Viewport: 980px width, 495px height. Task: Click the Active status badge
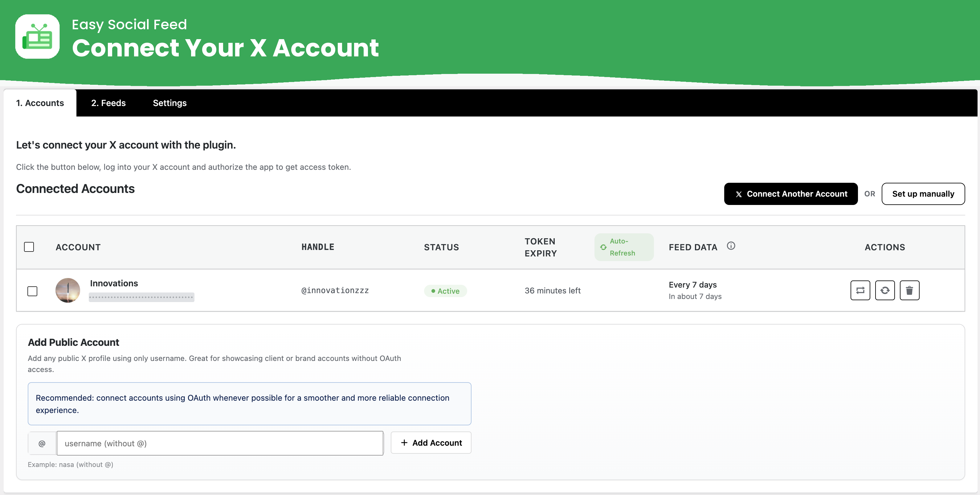click(446, 291)
